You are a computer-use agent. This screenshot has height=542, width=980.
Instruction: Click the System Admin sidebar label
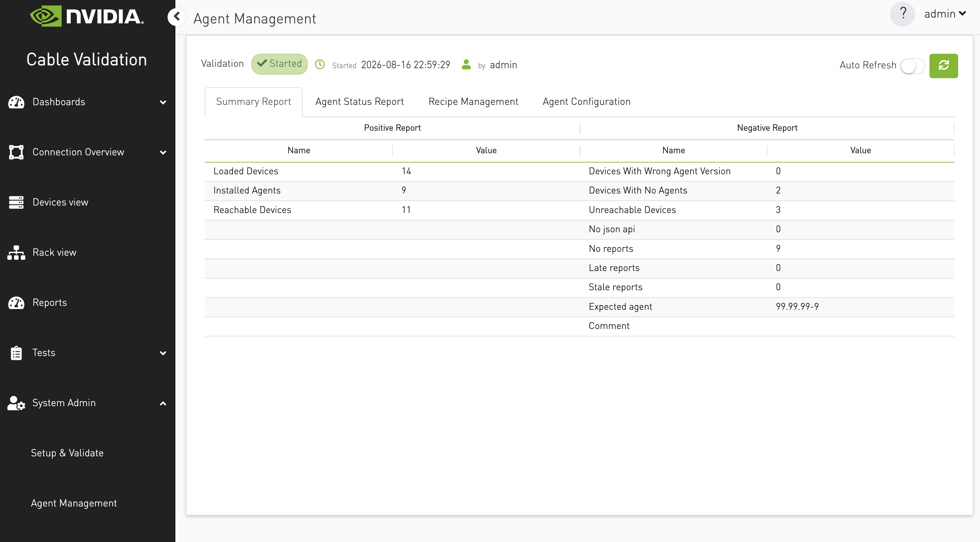tap(64, 403)
